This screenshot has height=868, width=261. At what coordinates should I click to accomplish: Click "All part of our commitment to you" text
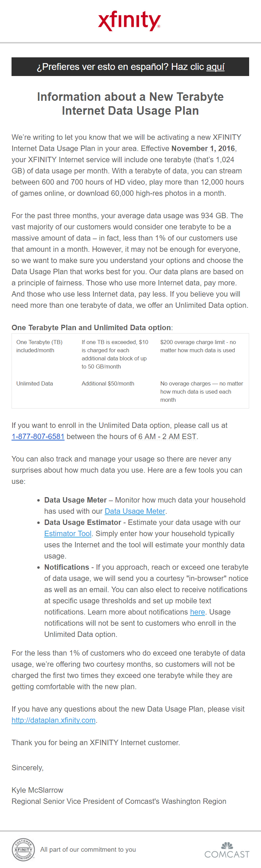click(88, 849)
